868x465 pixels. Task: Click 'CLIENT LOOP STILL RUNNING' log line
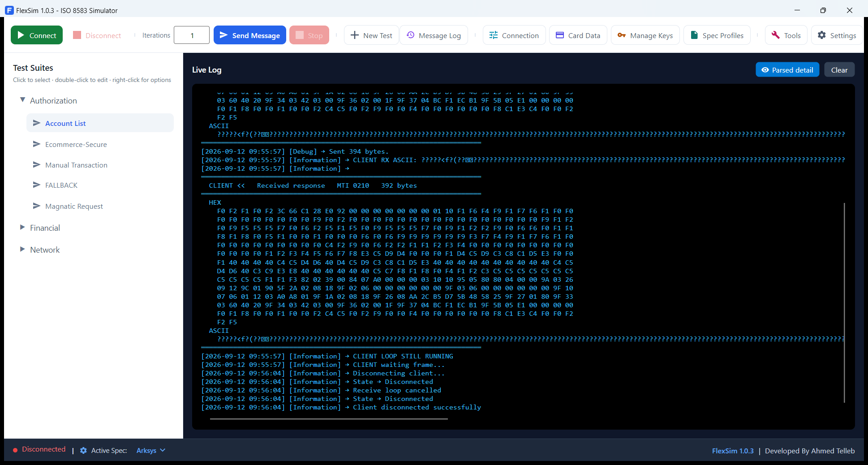403,356
